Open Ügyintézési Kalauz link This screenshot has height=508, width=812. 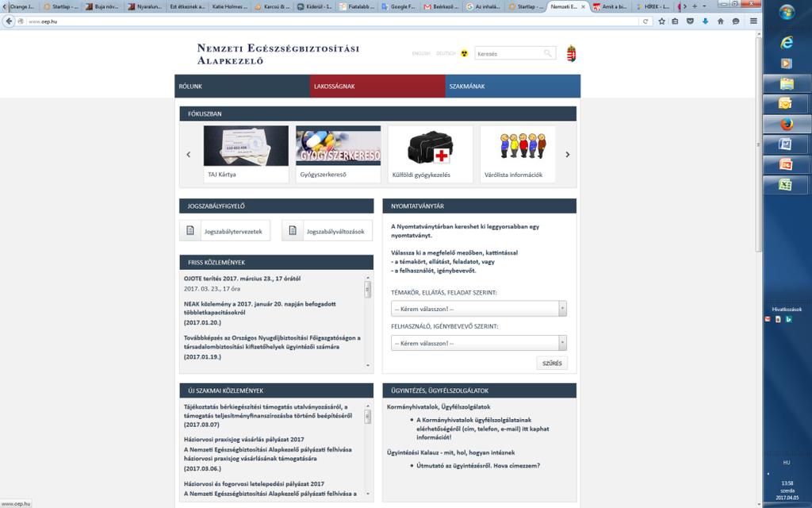pyautogui.click(x=450, y=452)
